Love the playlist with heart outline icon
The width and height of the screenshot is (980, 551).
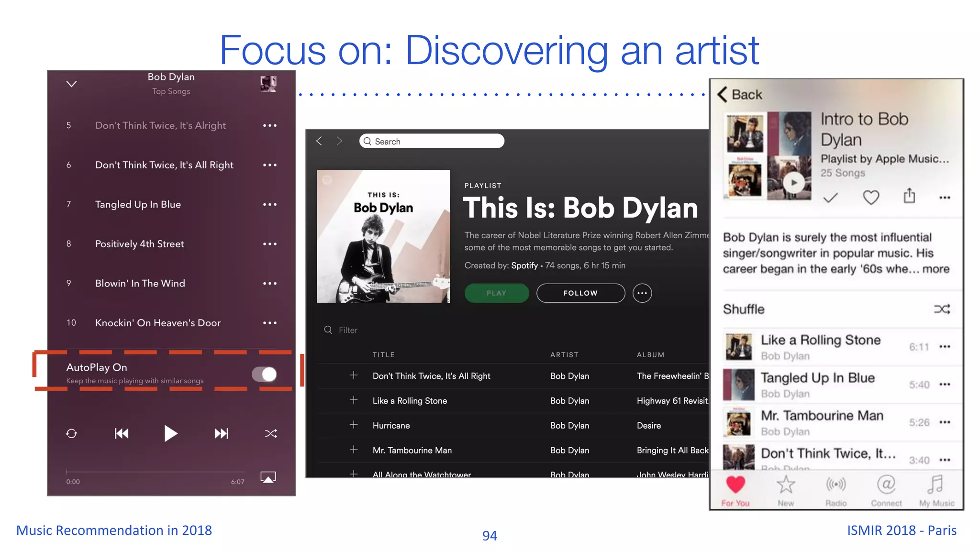871,197
